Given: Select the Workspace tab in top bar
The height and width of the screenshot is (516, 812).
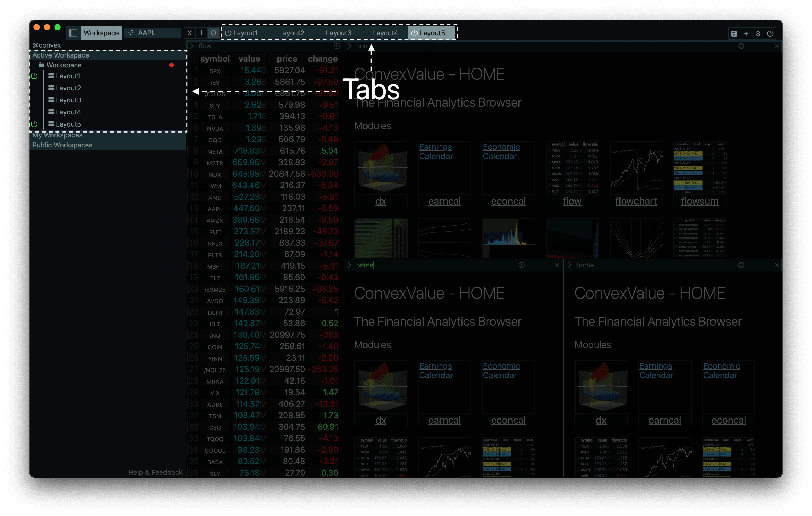Looking at the screenshot, I should click(x=101, y=33).
